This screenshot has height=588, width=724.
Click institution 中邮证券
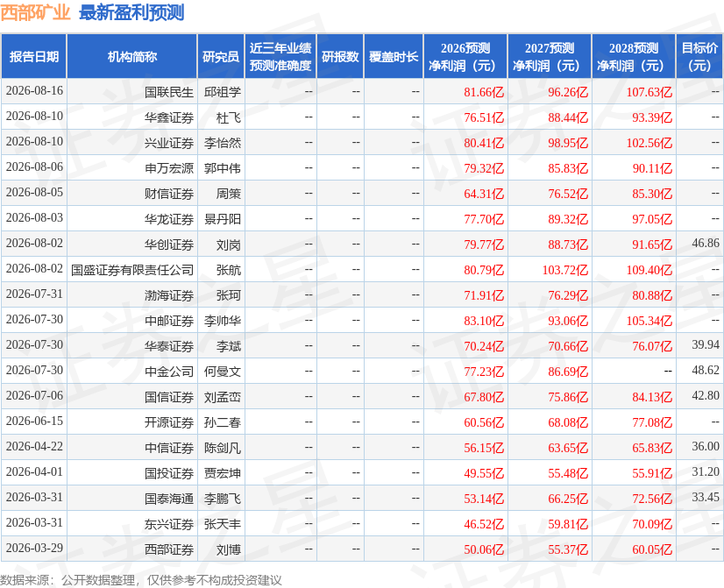[169, 321]
